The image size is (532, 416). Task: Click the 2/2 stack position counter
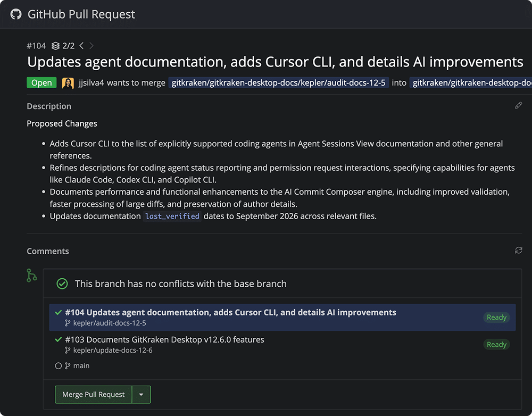point(68,46)
